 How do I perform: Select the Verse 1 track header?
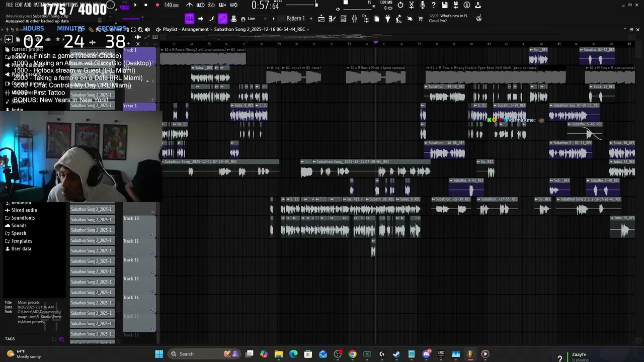click(139, 106)
